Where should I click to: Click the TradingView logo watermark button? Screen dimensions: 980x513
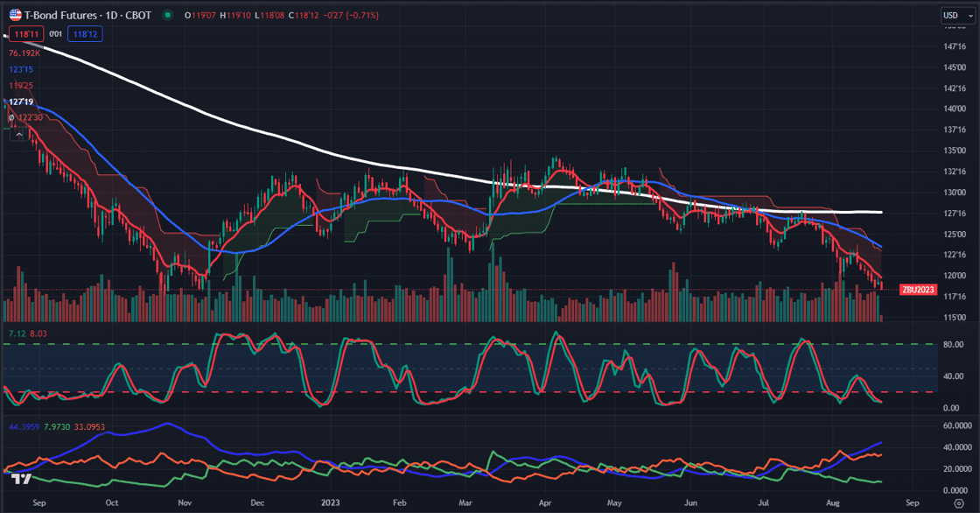[x=21, y=479]
